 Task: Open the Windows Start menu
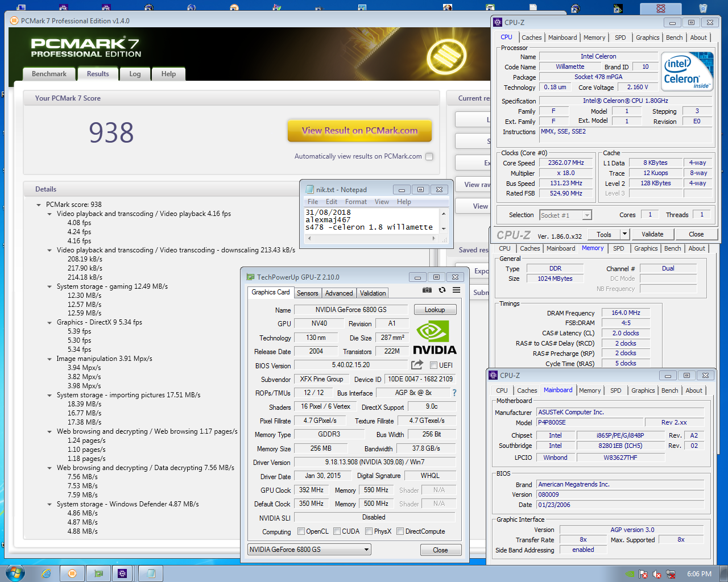tap(15, 573)
